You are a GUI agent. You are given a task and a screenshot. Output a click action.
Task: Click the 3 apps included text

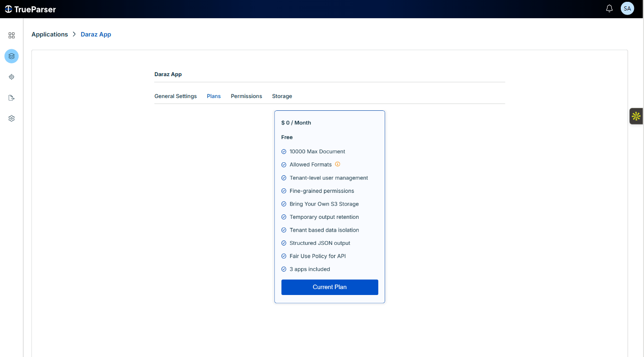point(310,269)
